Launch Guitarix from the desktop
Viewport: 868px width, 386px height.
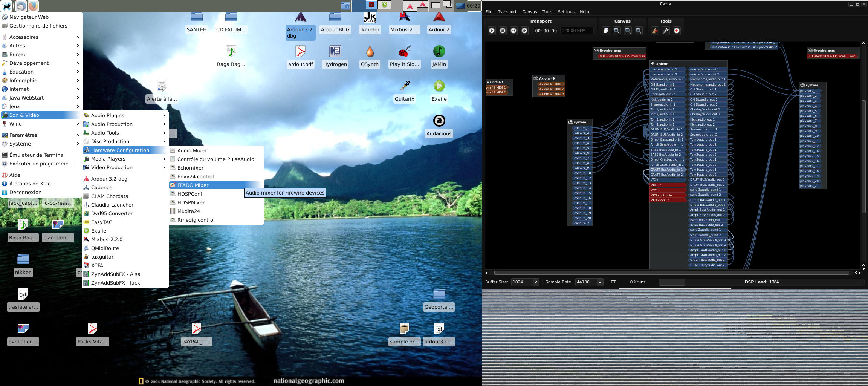pos(405,91)
